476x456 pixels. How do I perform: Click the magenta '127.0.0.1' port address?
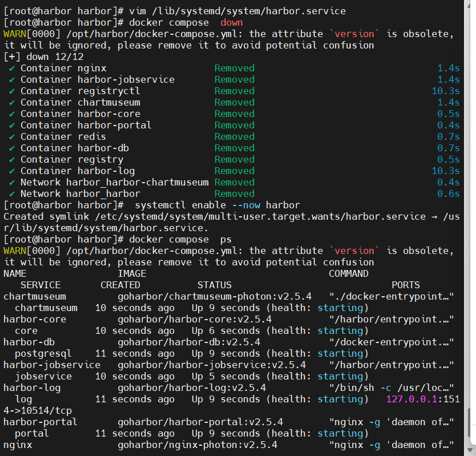pyautogui.click(x=412, y=399)
